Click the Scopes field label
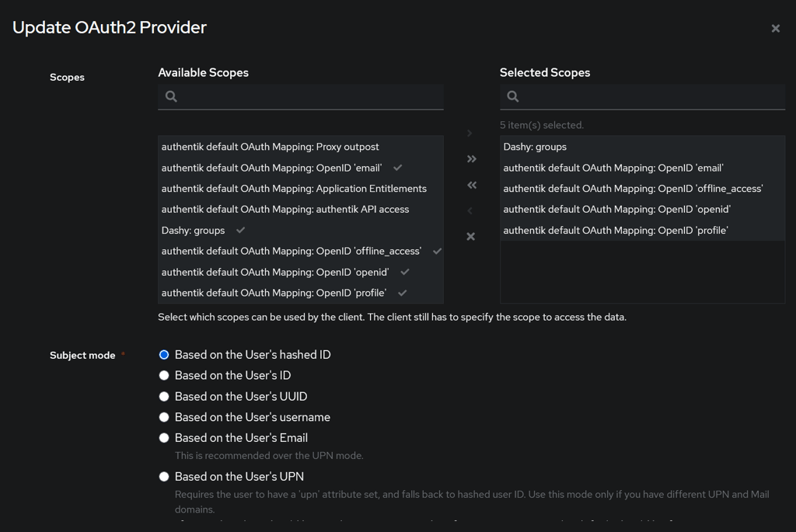 67,77
